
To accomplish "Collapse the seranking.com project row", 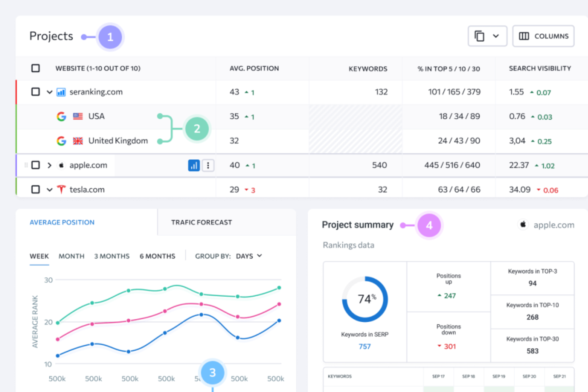I will click(49, 92).
